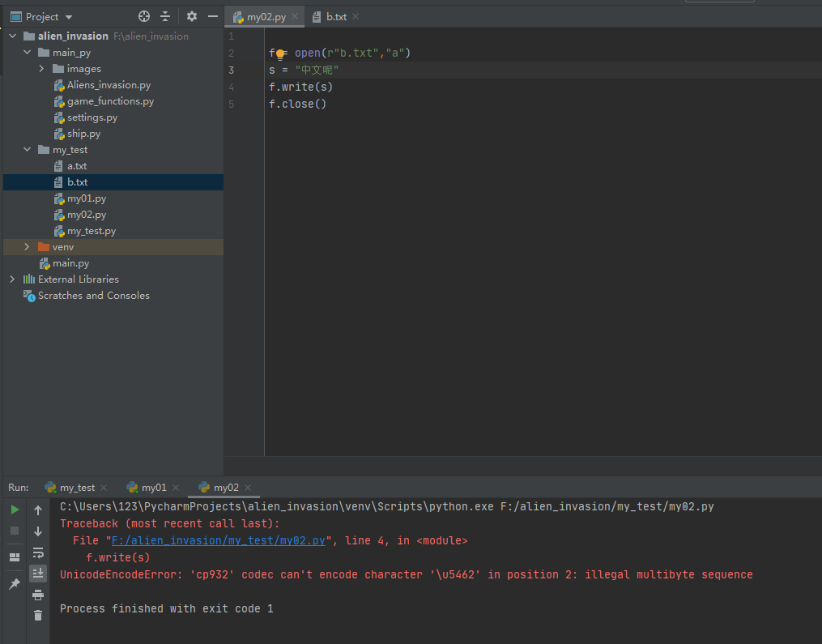Image resolution: width=822 pixels, height=644 pixels.
Task: Select game_functions.py in project tree
Action: pos(110,101)
